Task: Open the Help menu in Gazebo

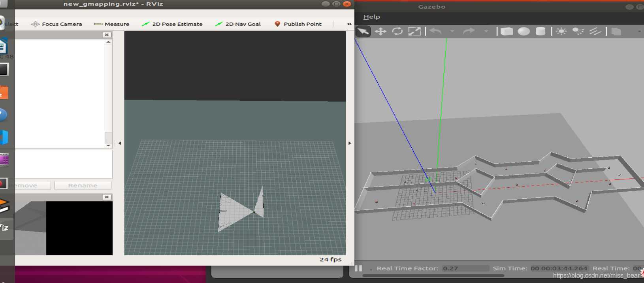Action: 372,17
